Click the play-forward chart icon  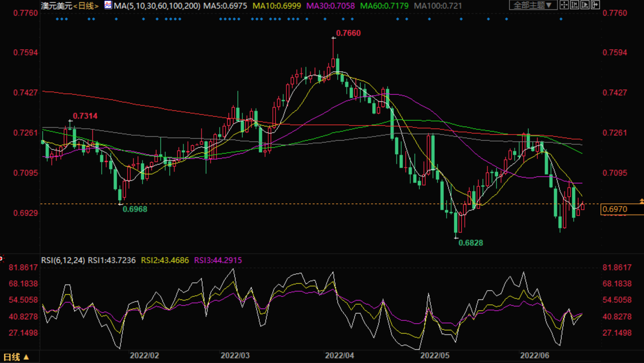click(x=585, y=5)
